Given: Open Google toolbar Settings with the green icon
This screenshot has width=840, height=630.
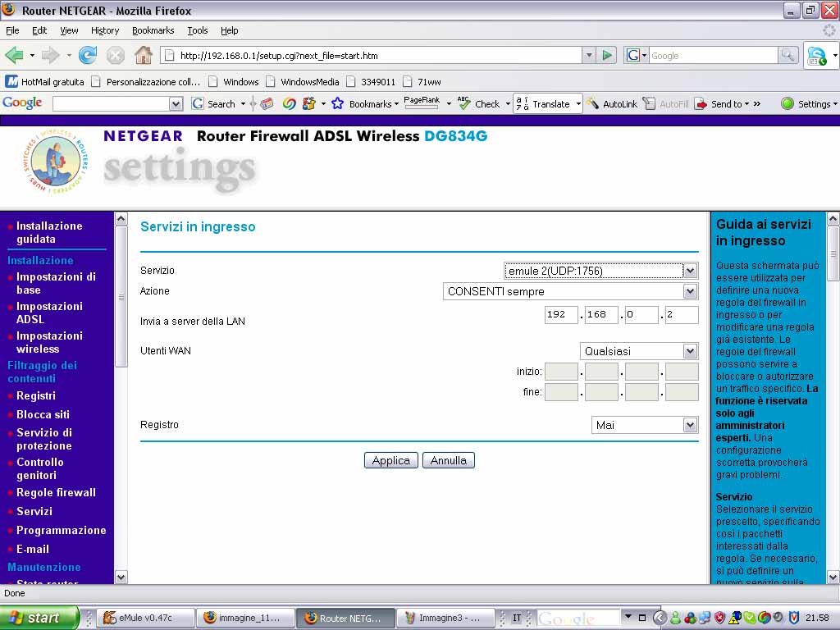Looking at the screenshot, I should click(787, 103).
